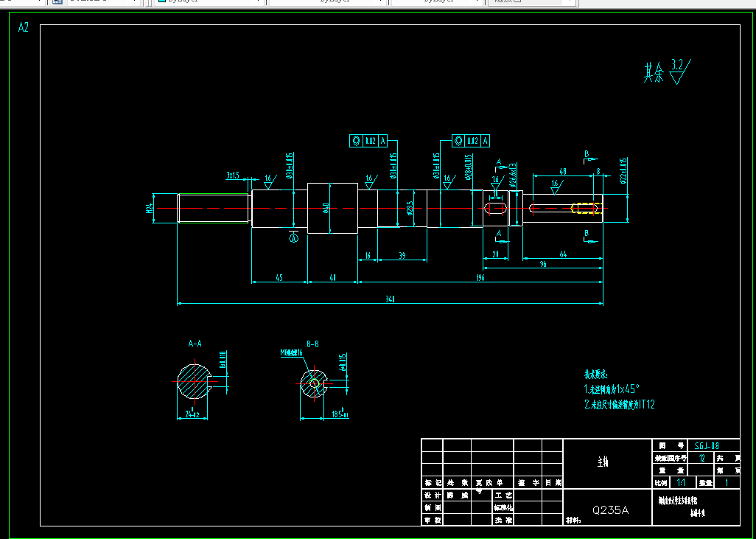Viewport: 756px width, 539px height.
Task: Click the 数量 label cell
Action: point(706,482)
